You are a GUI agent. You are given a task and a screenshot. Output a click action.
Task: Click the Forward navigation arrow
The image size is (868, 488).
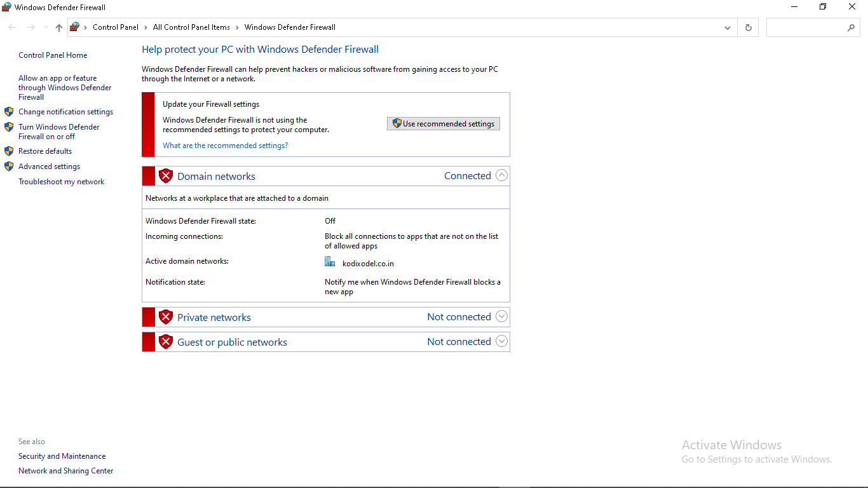(x=31, y=27)
